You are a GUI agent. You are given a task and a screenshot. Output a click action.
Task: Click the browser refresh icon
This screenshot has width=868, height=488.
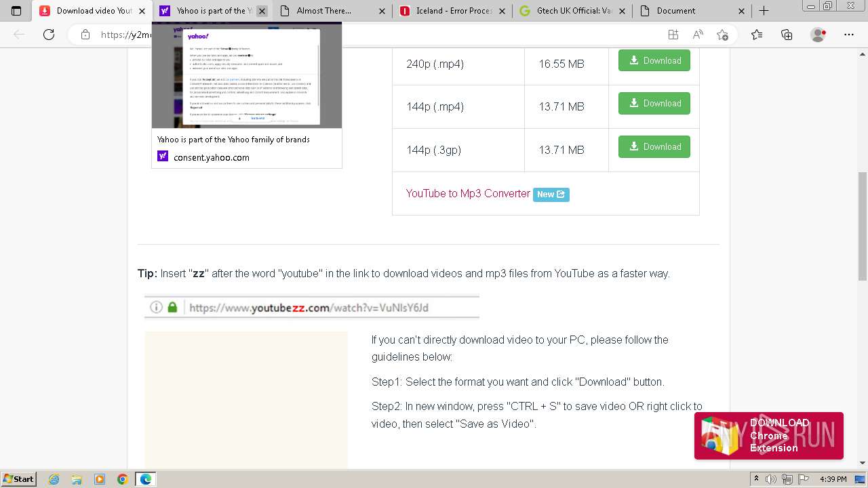click(49, 35)
